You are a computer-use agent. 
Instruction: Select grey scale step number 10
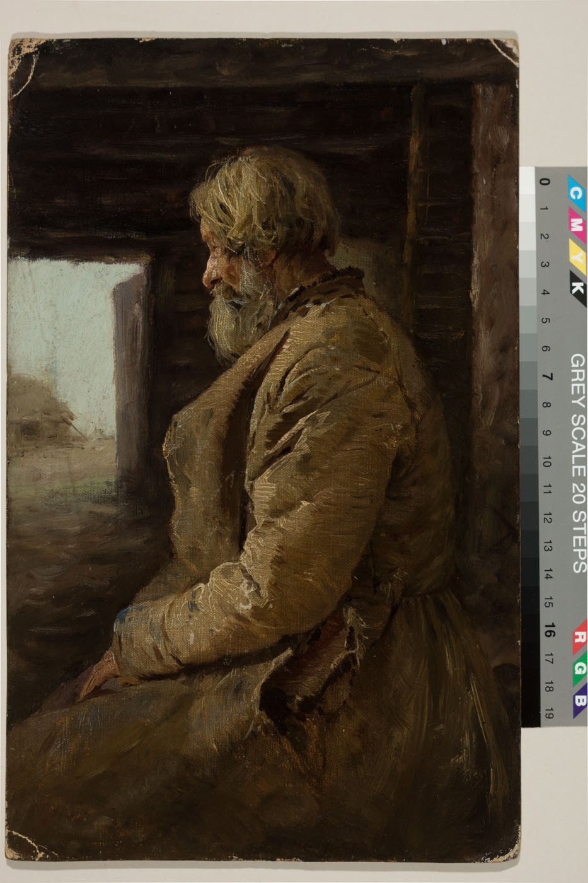(x=546, y=461)
